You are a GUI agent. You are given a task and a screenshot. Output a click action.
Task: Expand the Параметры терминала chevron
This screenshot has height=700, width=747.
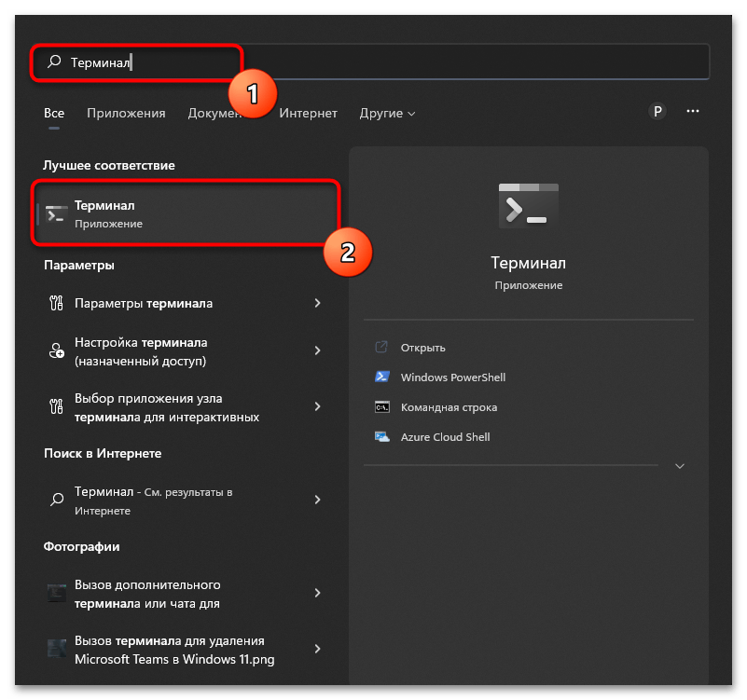(317, 303)
